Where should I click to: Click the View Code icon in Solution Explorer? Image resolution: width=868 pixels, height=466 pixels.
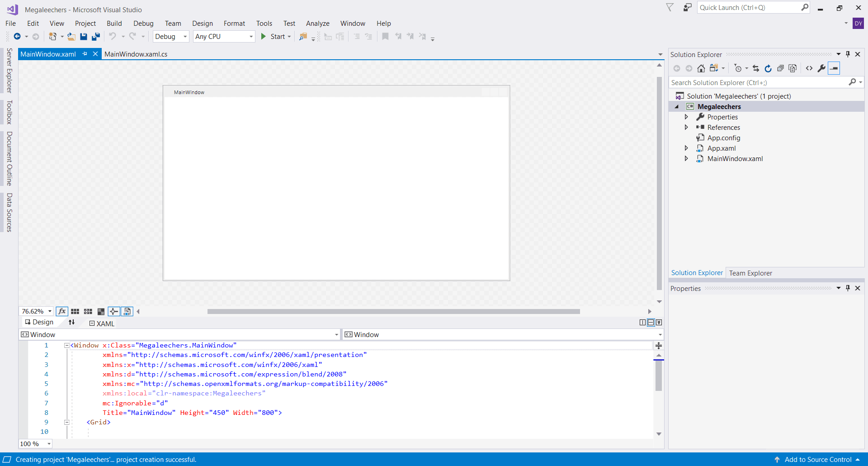point(809,68)
